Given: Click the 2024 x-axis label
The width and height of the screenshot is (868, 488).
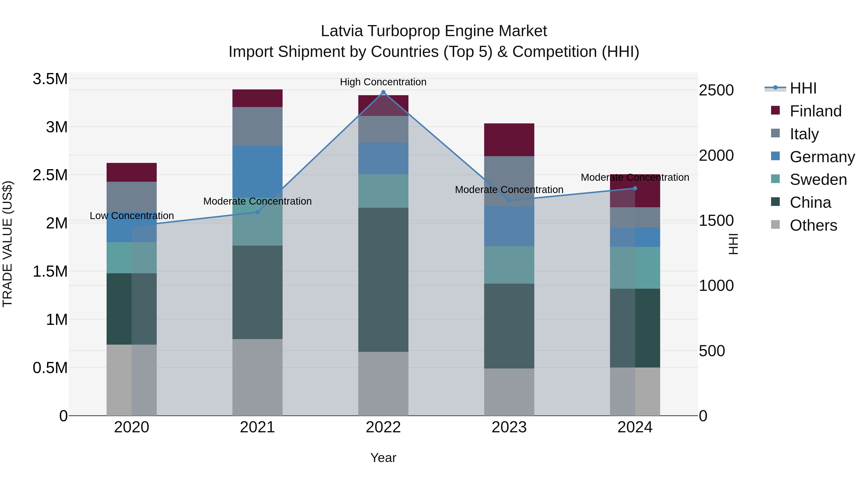Looking at the screenshot, I should click(635, 427).
